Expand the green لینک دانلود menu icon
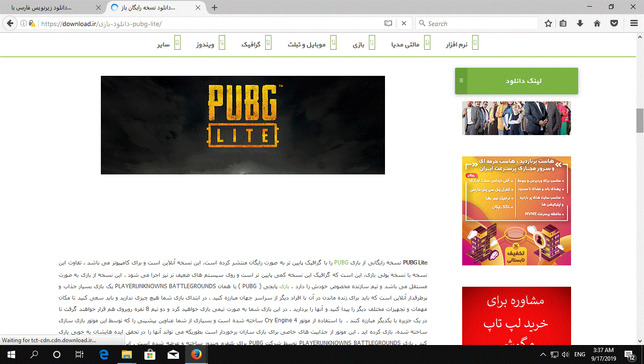This screenshot has height=364, width=644. (x=461, y=81)
